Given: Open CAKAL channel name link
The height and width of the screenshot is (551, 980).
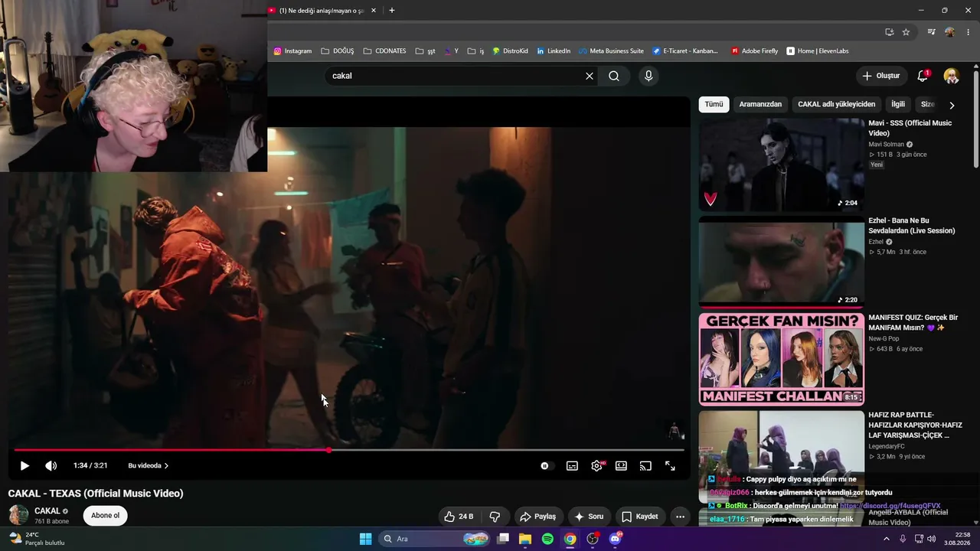Looking at the screenshot, I should 47,510.
